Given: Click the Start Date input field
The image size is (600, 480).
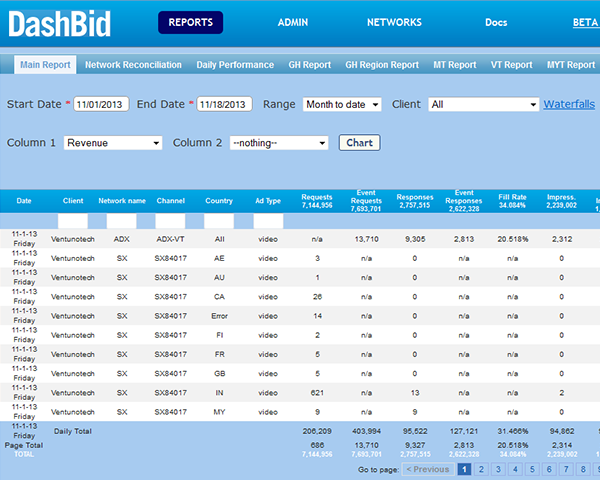Looking at the screenshot, I should (x=101, y=104).
